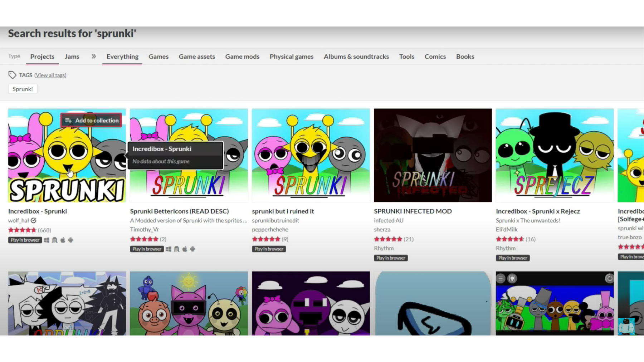The image size is (644, 362).
Task: Filter by Game assets category
Action: [197, 57]
